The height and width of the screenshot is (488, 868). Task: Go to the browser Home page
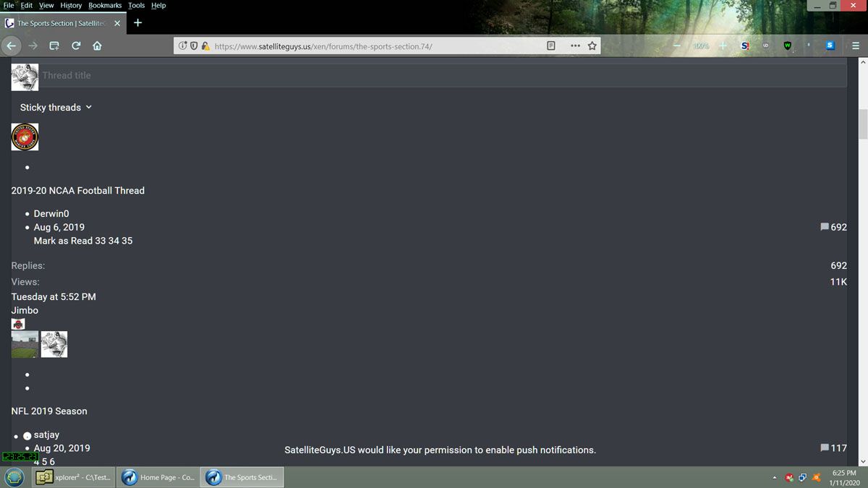(x=97, y=46)
